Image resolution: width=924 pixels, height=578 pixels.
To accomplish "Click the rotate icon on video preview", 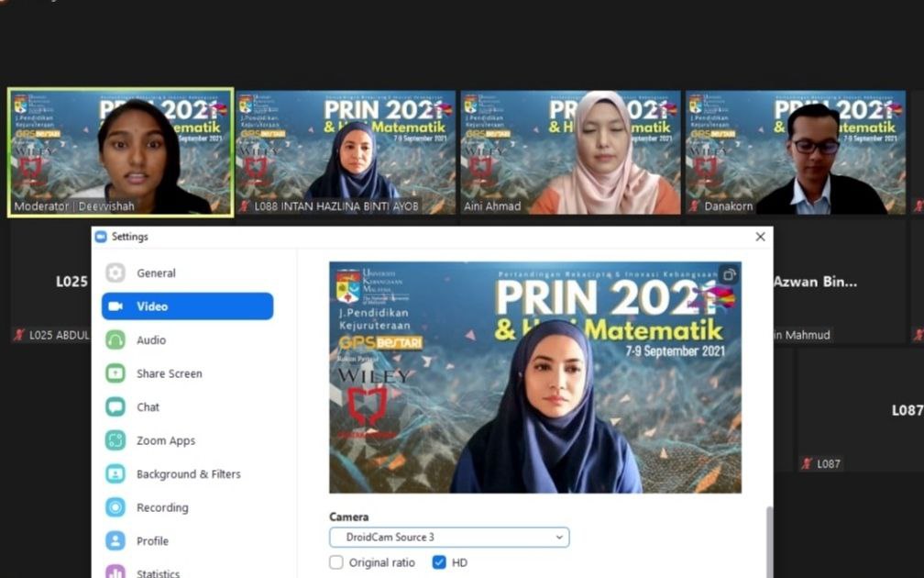I will [x=729, y=275].
